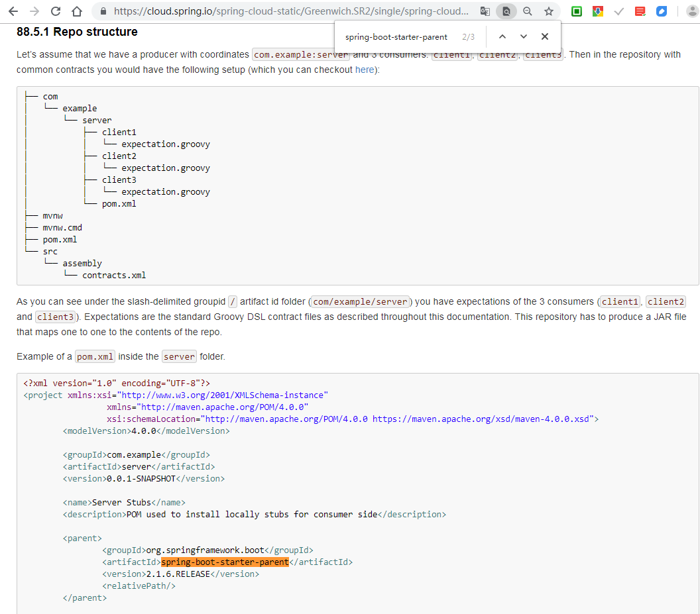Bookmark this page with the star
The height and width of the screenshot is (614, 700).
point(549,11)
